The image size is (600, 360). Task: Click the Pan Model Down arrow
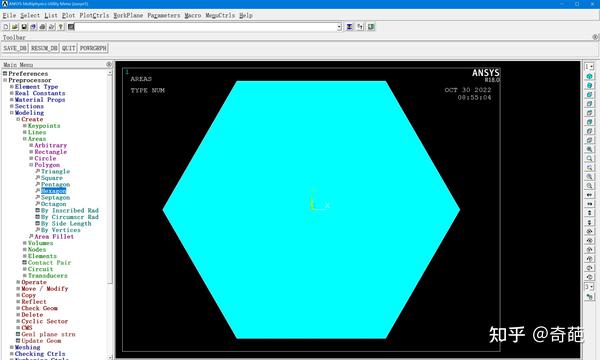pos(589,222)
